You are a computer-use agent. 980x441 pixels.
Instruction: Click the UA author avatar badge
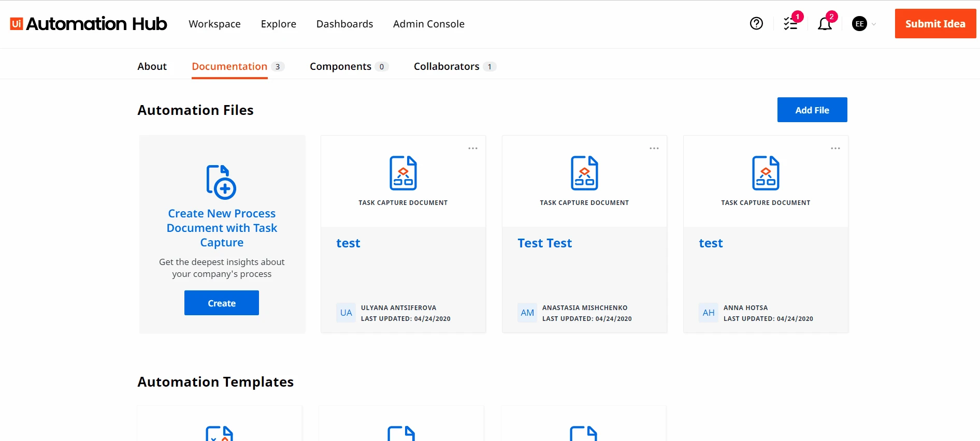click(x=346, y=313)
